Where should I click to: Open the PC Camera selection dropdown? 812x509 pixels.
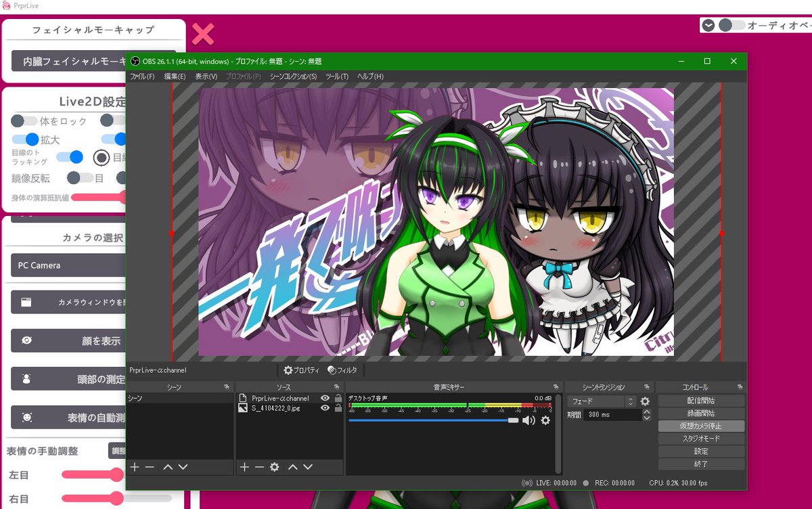69,265
